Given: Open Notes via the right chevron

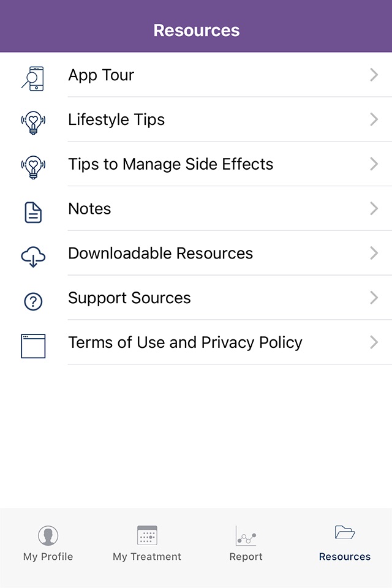Looking at the screenshot, I should click(x=374, y=209).
